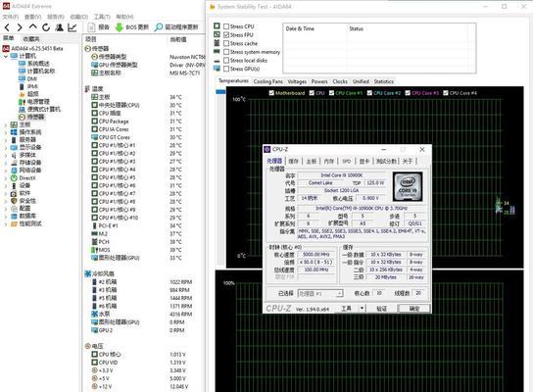Open the 查看(V) menu

point(32,17)
